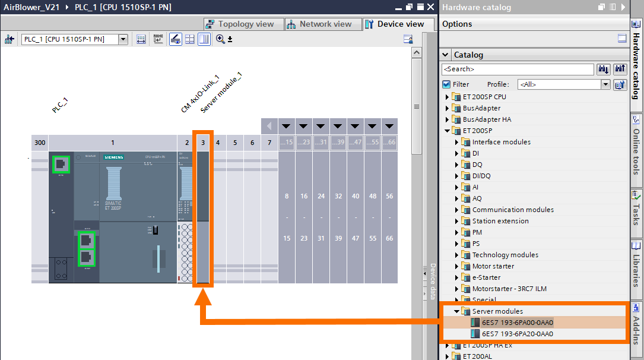Click the show address labels NAME icon
The image size is (644, 360).
158,39
